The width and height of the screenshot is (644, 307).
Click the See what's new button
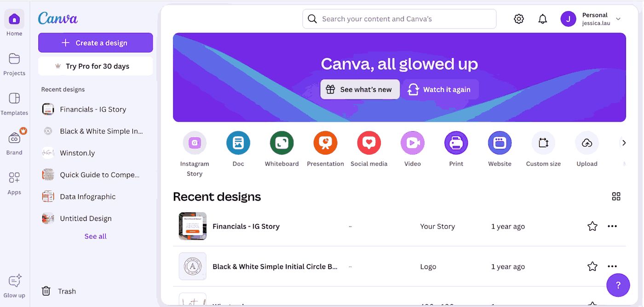click(x=360, y=89)
